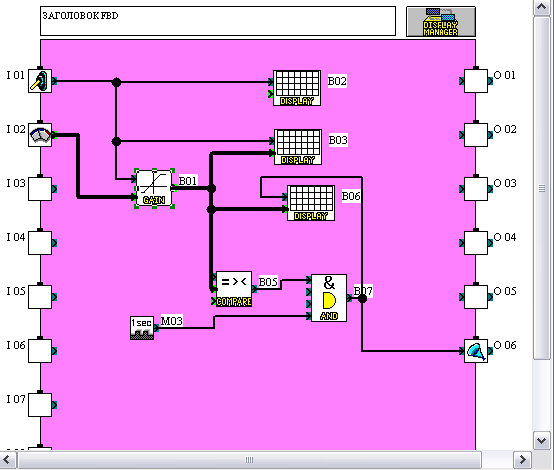Select the COMPARE function block B05

click(x=234, y=289)
